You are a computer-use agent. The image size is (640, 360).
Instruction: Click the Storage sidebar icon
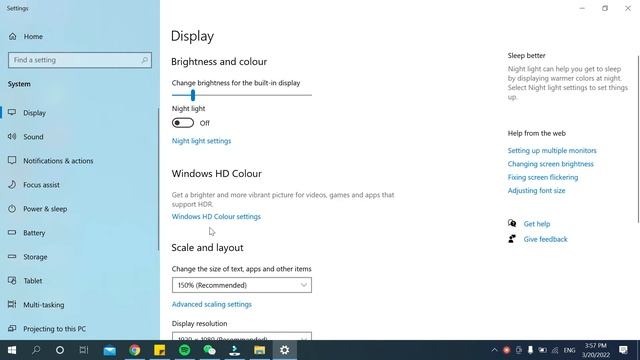click(x=12, y=257)
